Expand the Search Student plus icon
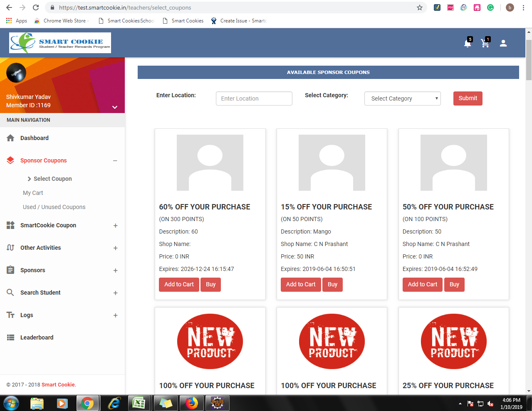The image size is (532, 411). click(x=116, y=293)
